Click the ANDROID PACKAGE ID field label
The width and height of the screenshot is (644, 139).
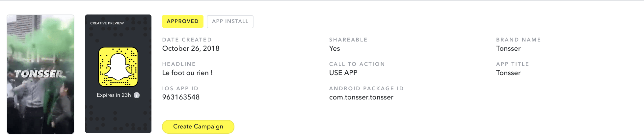366,89
